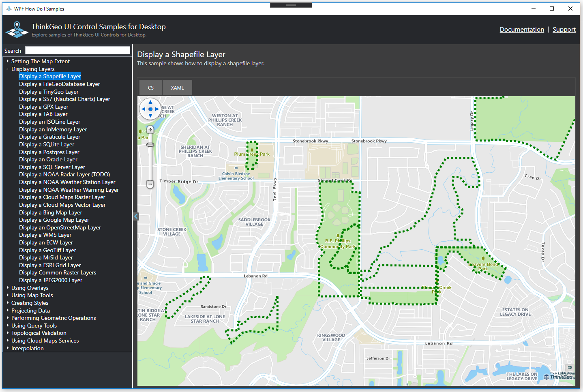Select Display an OpenStreetMap Layer
The width and height of the screenshot is (583, 392).
[x=60, y=227]
